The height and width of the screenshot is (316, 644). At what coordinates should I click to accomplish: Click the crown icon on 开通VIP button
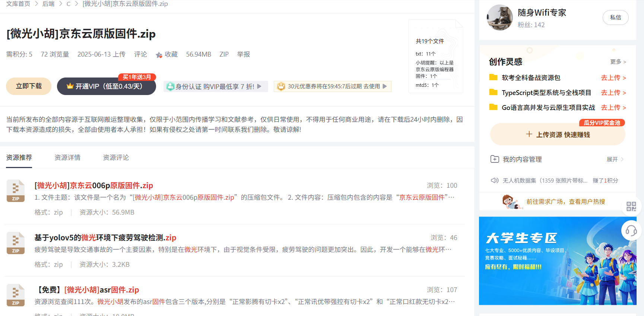click(x=70, y=86)
